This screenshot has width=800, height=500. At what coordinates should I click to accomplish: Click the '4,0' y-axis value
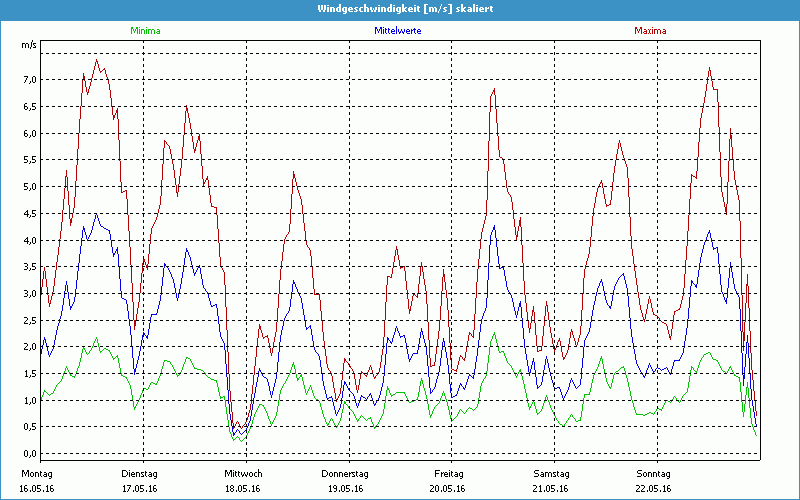(29, 240)
